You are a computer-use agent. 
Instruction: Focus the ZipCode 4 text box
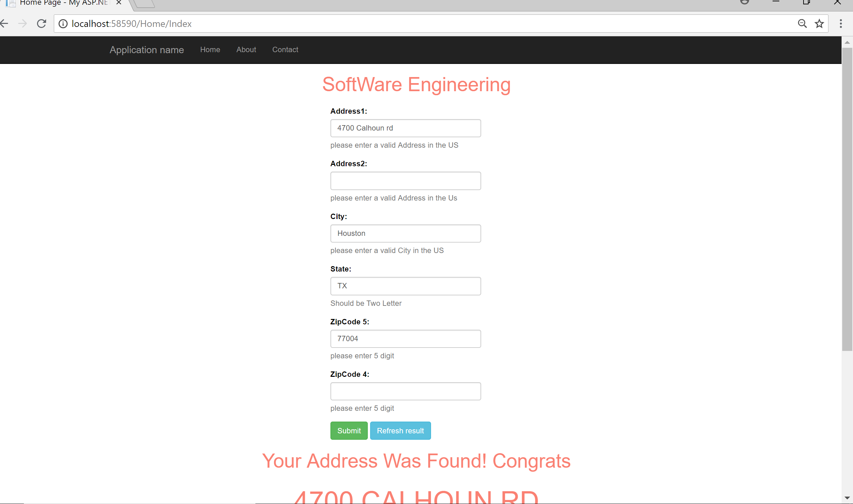(x=405, y=391)
